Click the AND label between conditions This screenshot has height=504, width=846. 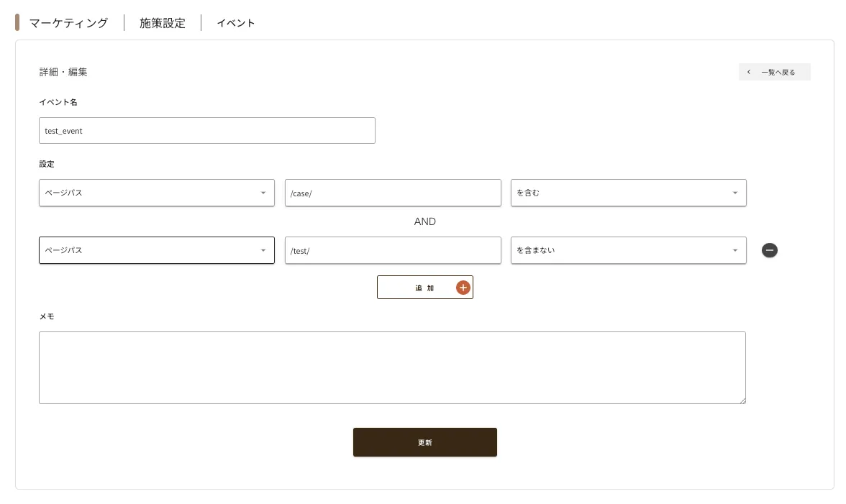click(x=425, y=221)
